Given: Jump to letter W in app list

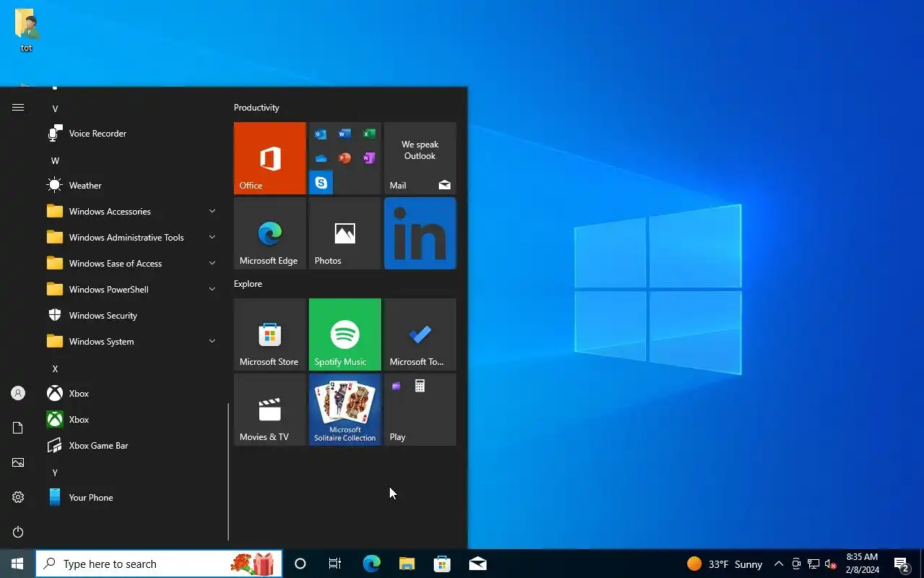Looking at the screenshot, I should point(55,161).
